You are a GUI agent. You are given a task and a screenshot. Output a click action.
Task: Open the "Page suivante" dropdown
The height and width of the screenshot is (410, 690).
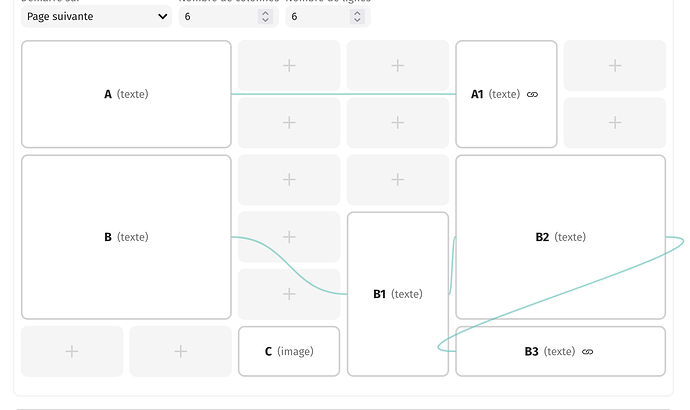96,16
